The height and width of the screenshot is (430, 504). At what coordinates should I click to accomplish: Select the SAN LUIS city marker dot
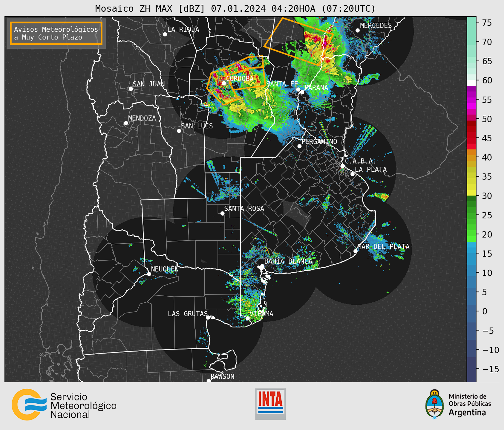[179, 131]
